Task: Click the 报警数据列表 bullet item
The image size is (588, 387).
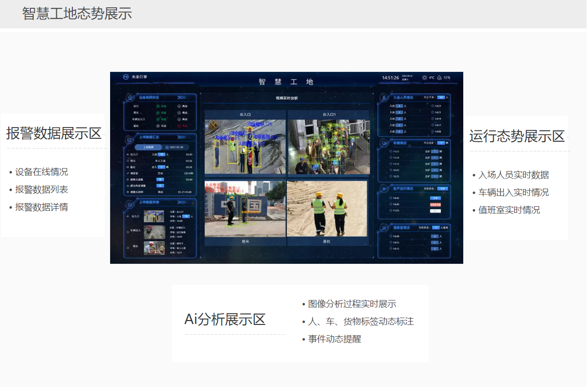Action: 42,190
